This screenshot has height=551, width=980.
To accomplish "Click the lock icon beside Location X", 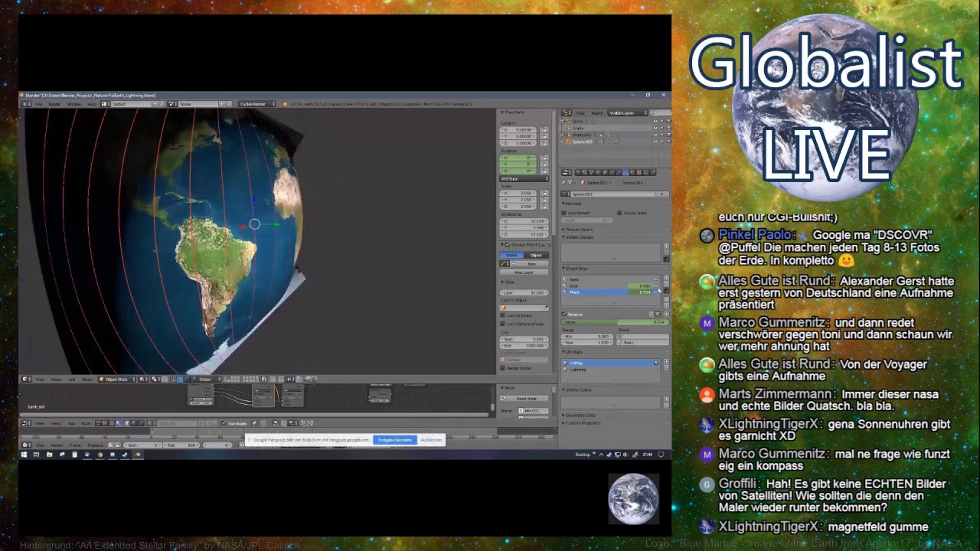I will 544,129.
